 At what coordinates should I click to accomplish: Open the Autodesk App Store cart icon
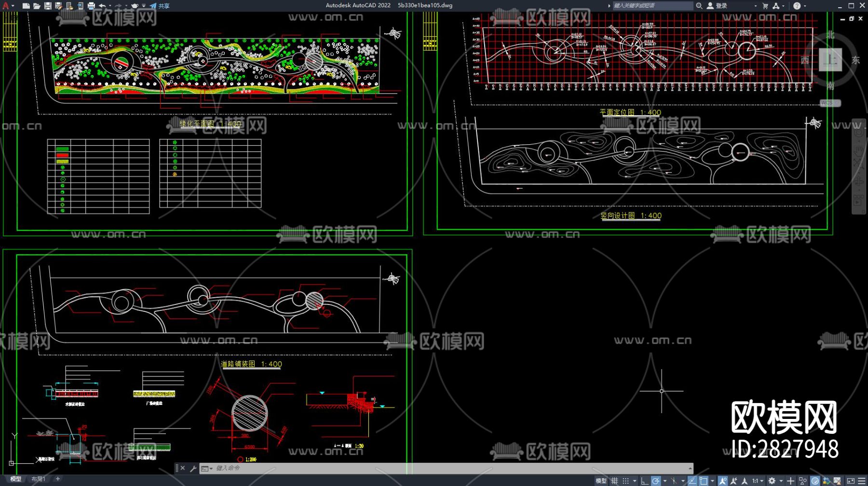click(765, 6)
